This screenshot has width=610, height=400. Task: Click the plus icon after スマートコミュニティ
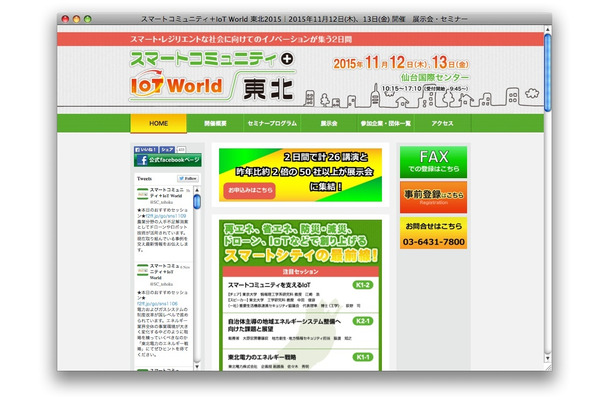click(287, 59)
